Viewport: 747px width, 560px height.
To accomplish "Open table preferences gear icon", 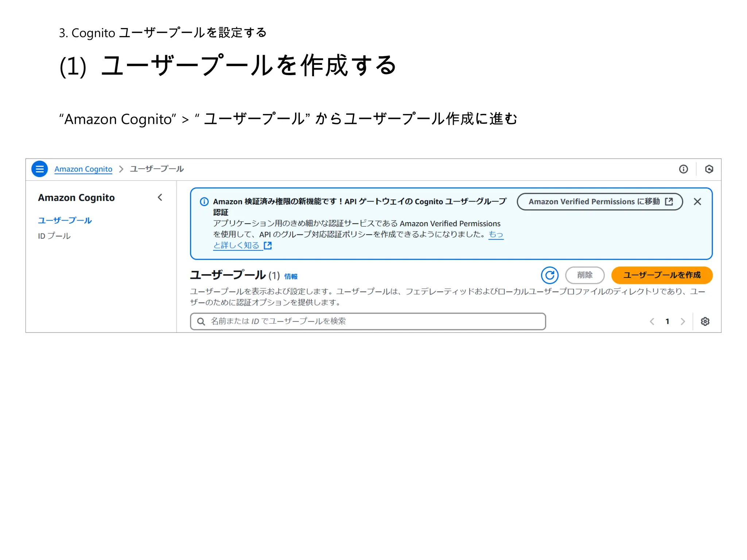I will coord(705,321).
